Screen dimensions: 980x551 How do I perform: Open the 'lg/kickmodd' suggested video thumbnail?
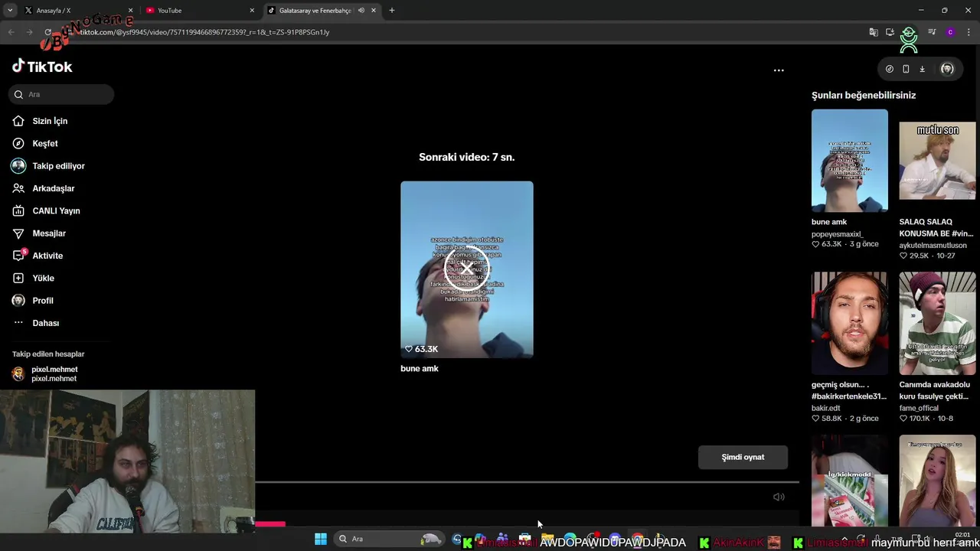[x=850, y=481]
